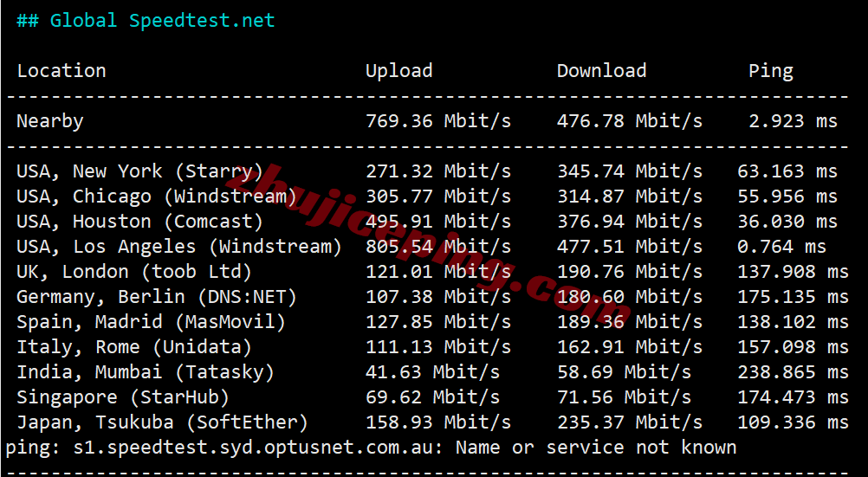Click Los Angeles download 477.51 Mbit/s
Viewport: 868px width, 477px height.
click(x=630, y=247)
